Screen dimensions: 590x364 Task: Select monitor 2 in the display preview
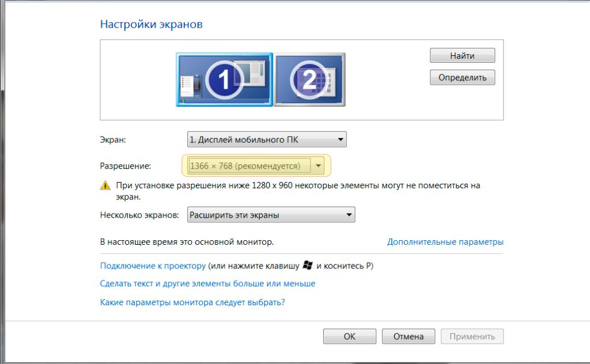tap(309, 79)
